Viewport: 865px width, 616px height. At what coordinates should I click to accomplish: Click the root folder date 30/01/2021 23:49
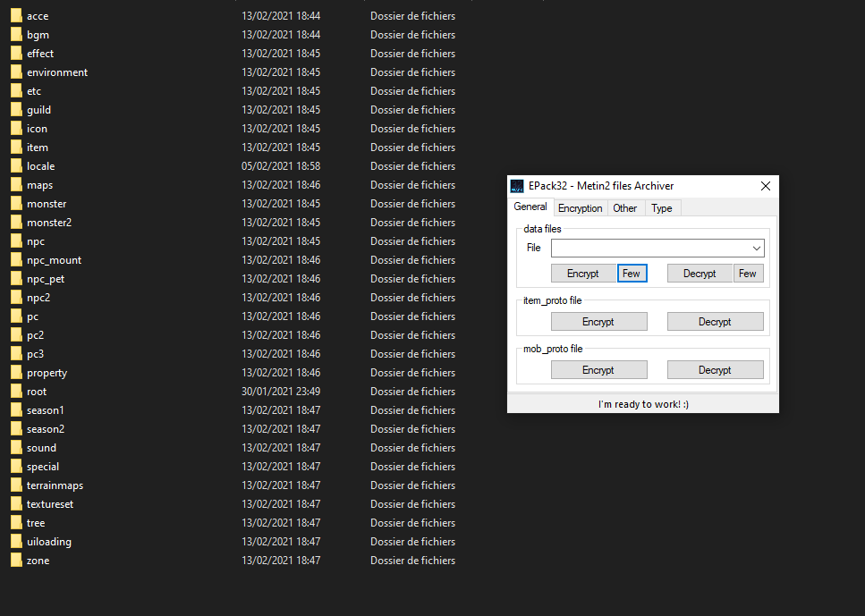(281, 392)
